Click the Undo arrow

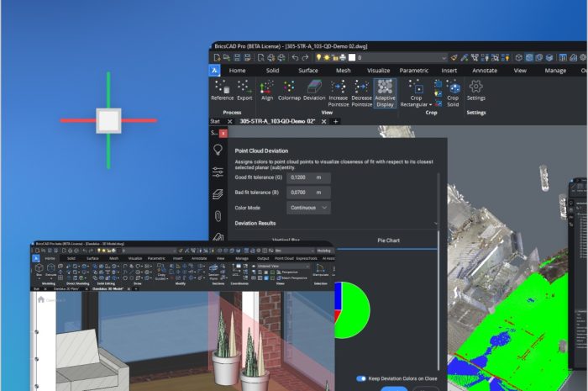point(295,57)
